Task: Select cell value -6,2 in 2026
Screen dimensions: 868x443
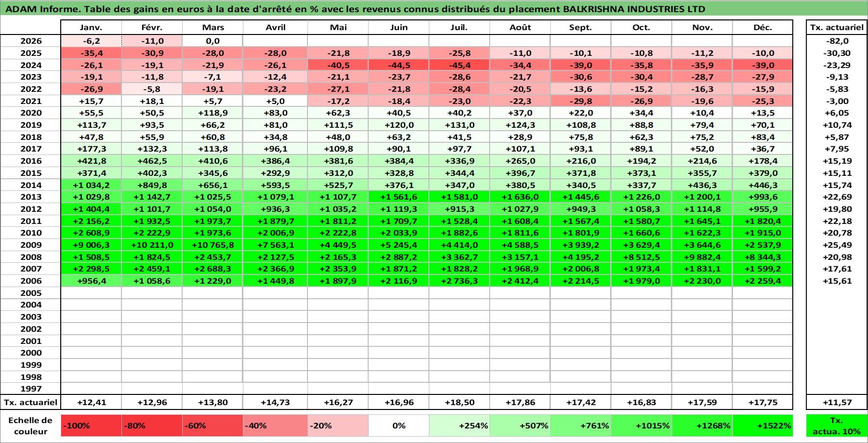Action: click(91, 41)
